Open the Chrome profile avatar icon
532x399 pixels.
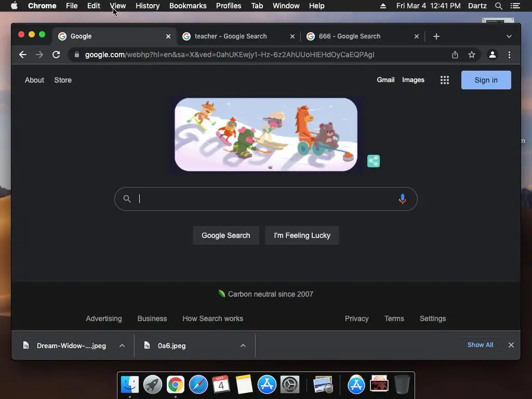tap(493, 55)
